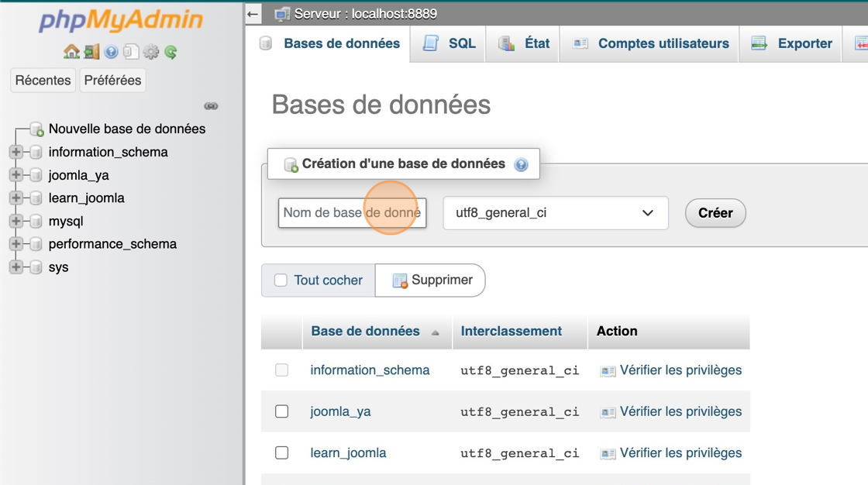Click the Nouvelle base de données icon

35,129
